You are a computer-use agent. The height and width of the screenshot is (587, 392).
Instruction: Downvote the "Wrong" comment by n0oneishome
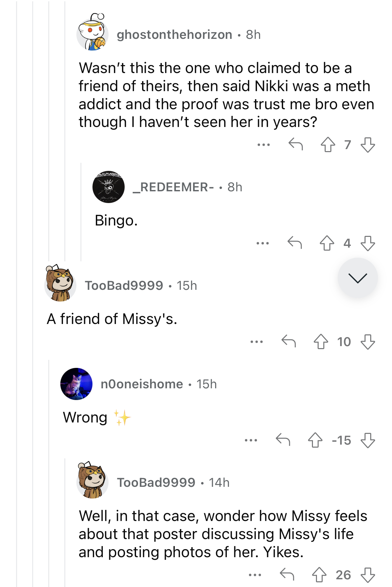pyautogui.click(x=368, y=440)
